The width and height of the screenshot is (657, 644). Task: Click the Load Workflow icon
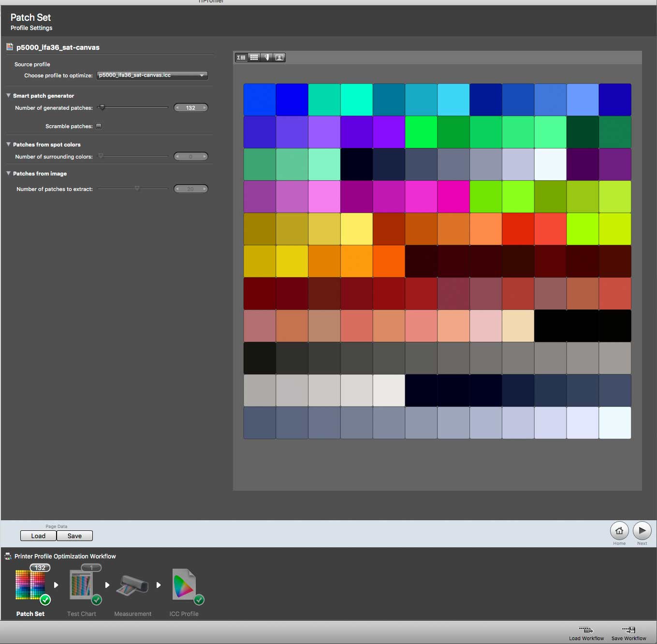tap(586, 633)
